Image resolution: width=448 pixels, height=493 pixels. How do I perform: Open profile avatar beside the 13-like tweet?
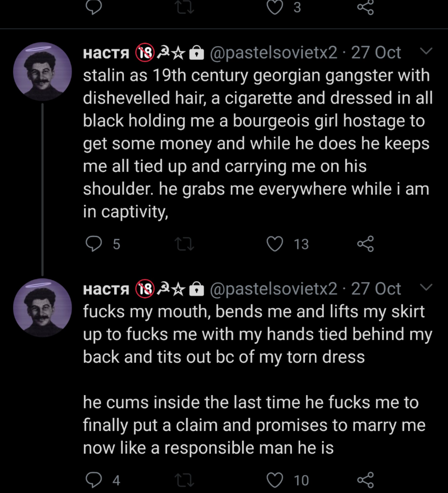tap(43, 72)
